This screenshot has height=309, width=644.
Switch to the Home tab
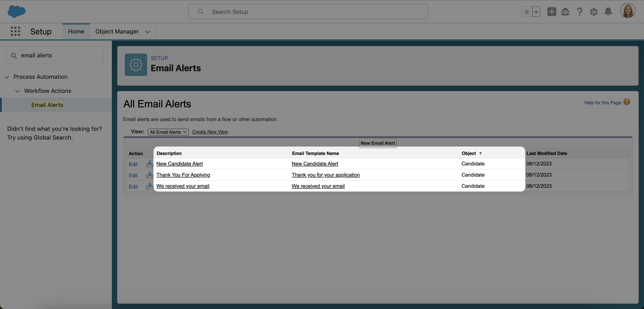(x=76, y=31)
